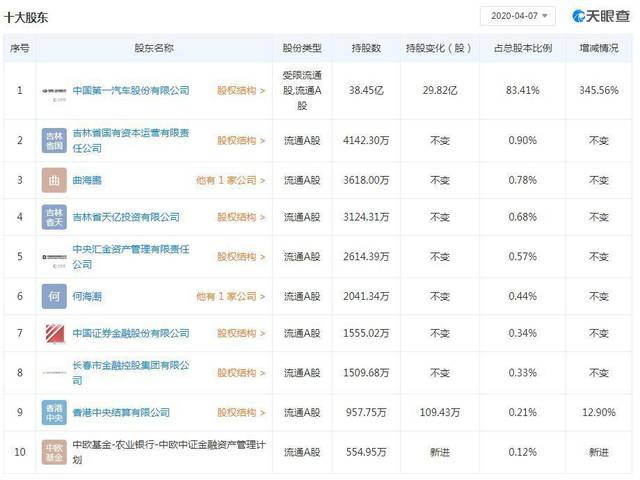Viewport: 640px width, 480px height.
Task: Select the 2041.34万 holding cell
Action: [x=366, y=296]
